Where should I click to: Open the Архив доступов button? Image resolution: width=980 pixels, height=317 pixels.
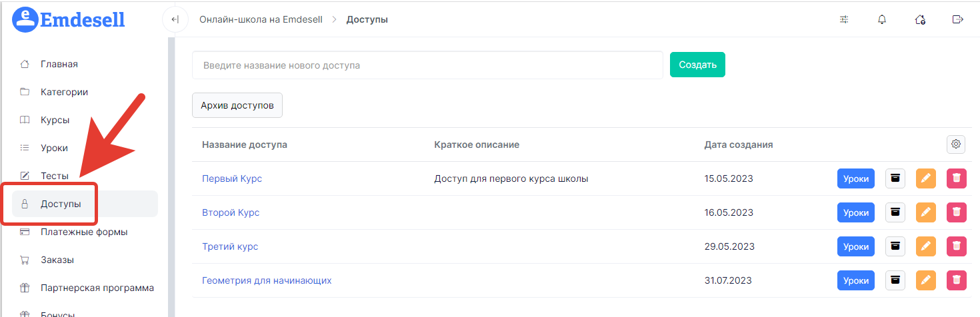237,105
